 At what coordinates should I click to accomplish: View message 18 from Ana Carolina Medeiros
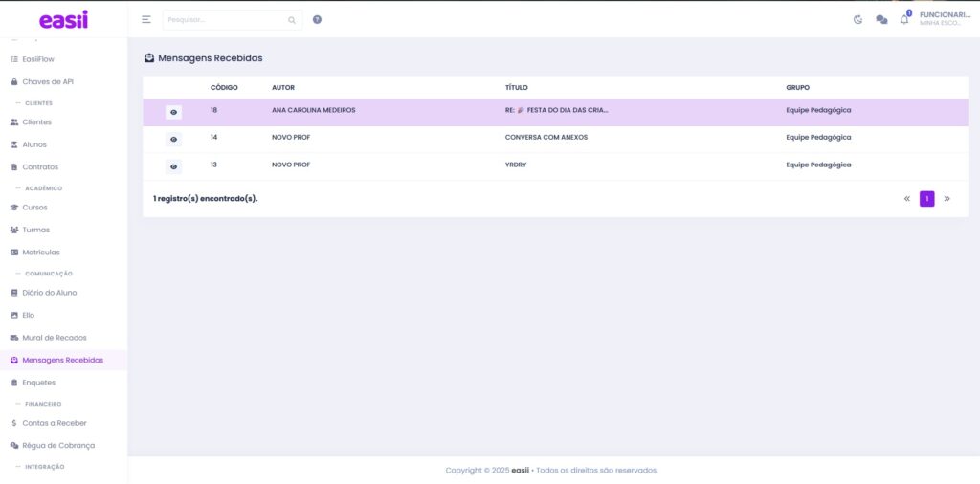click(173, 112)
